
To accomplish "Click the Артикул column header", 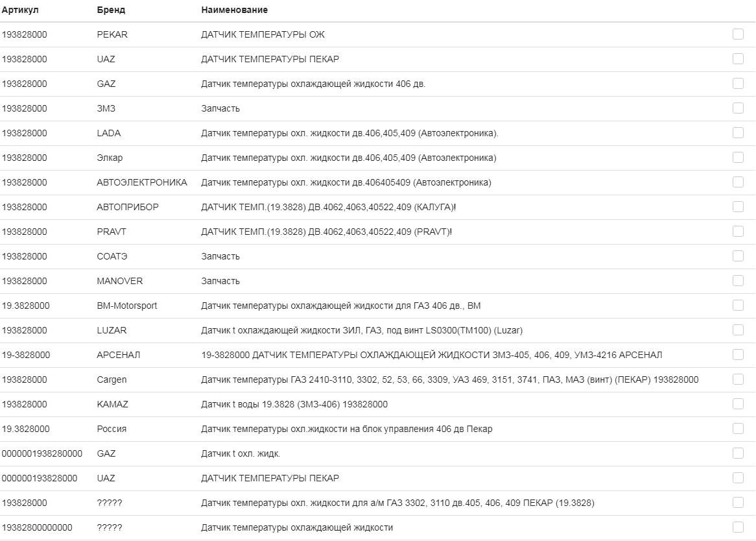I will 20,10.
